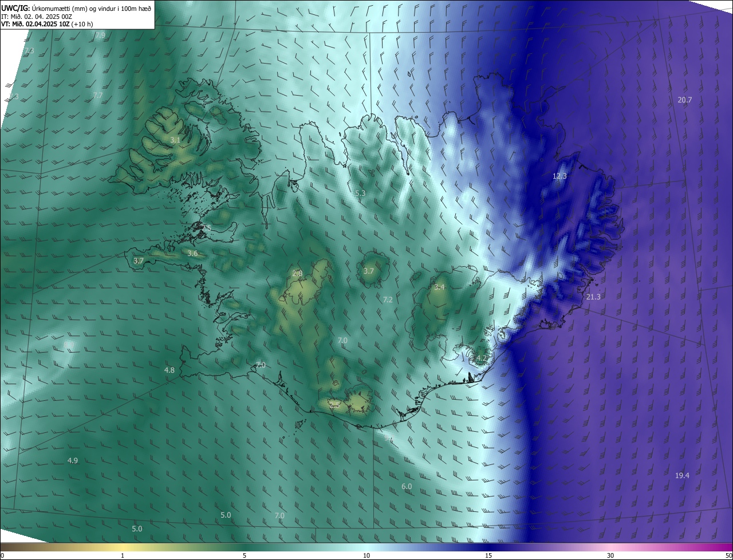Click the 4.9 value label

click(73, 460)
